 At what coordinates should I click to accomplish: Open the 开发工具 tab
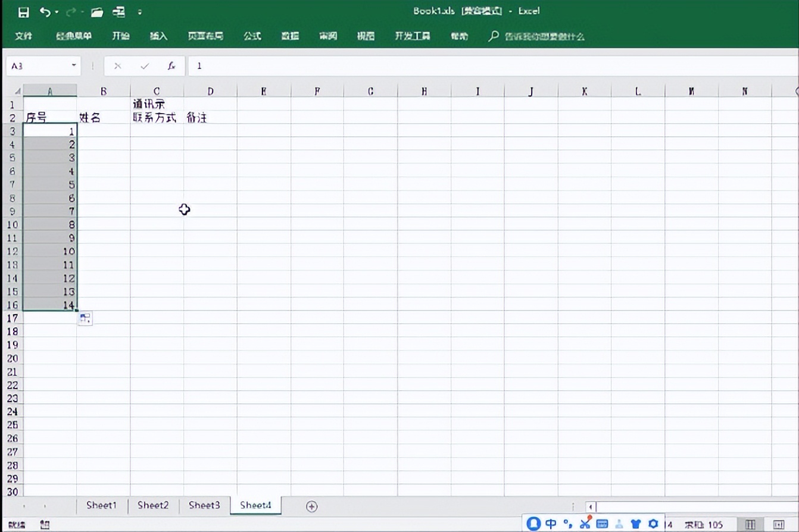pos(413,36)
